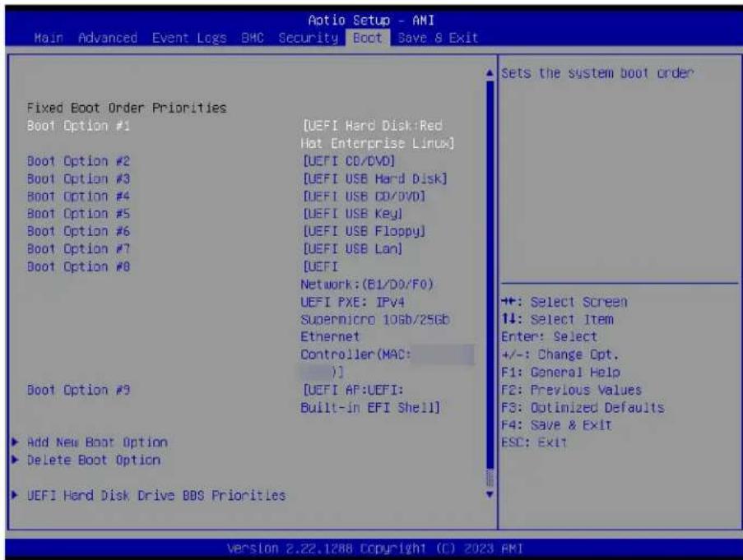Select Boot Option #8 label
Viewport: 743px width, 560px height.
tap(78, 267)
